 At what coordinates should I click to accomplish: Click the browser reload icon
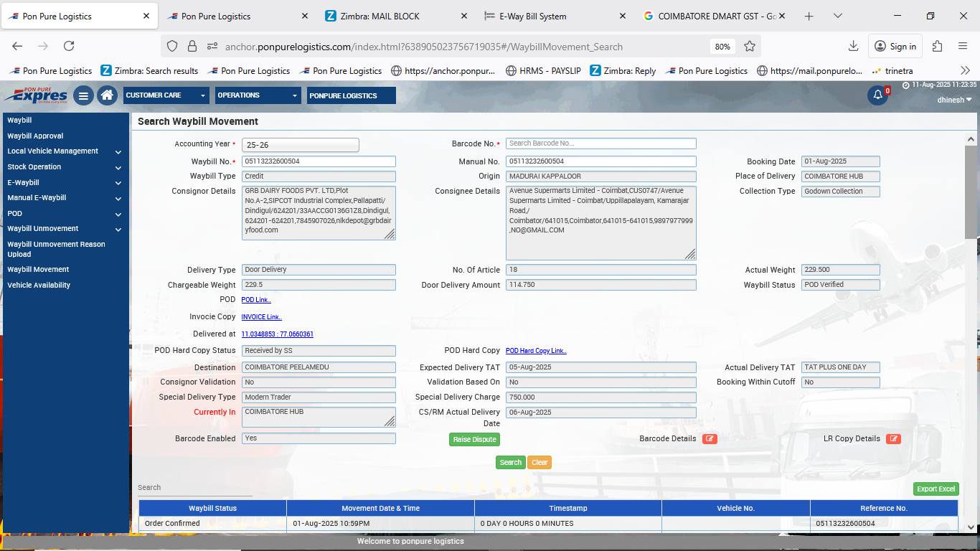point(69,47)
